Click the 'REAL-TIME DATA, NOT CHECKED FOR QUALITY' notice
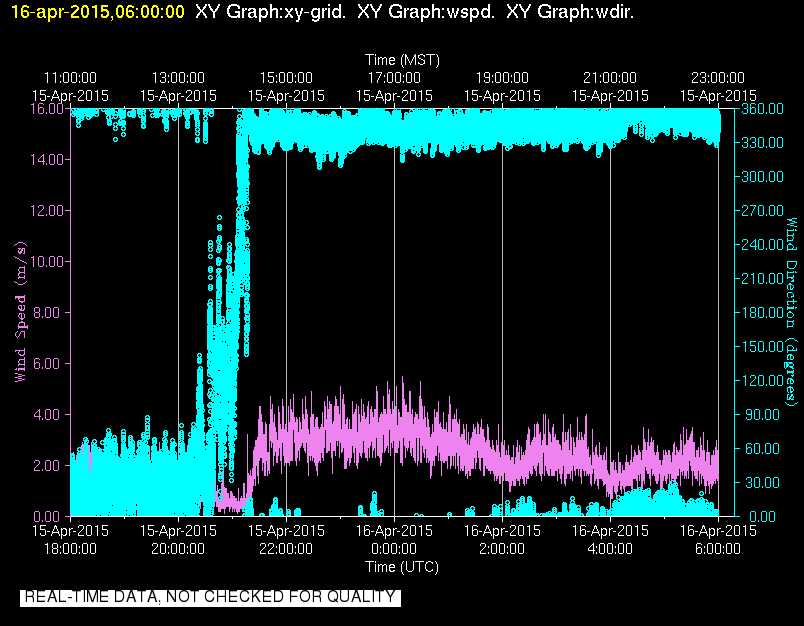Image resolution: width=804 pixels, height=626 pixels. point(210,597)
